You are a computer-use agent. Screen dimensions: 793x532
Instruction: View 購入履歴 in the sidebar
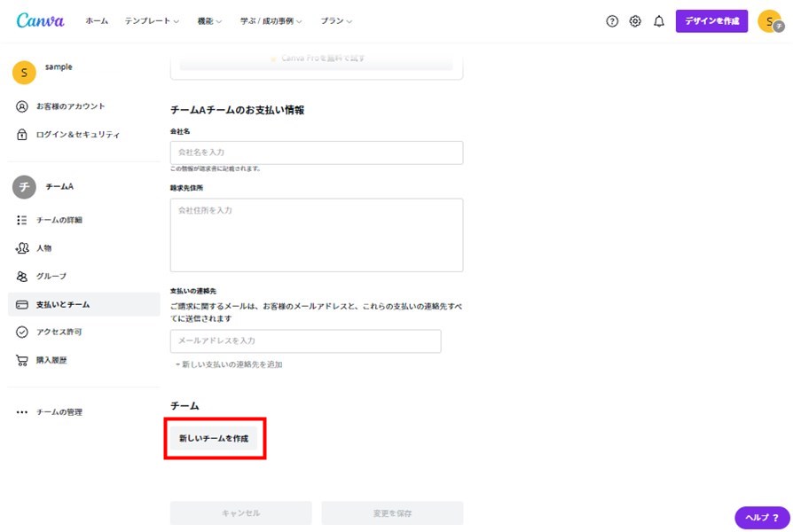pos(51,360)
